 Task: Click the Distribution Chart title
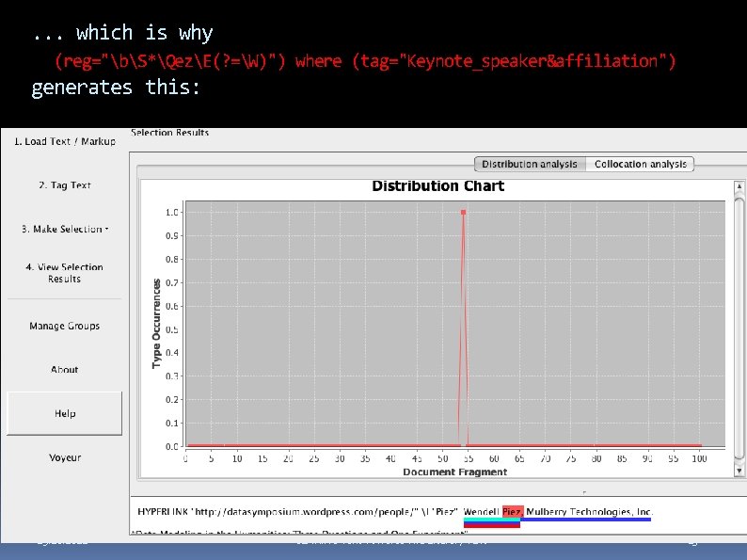437,185
